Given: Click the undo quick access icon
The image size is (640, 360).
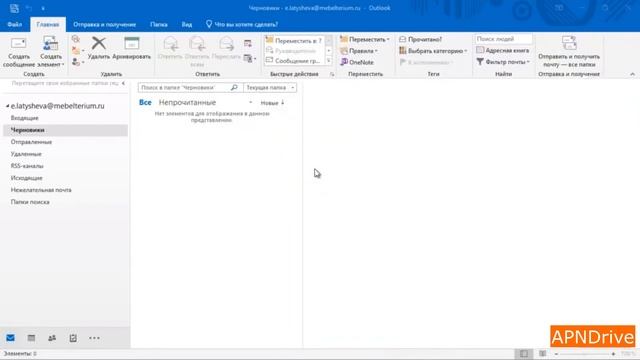Looking at the screenshot, I should 29,8.
